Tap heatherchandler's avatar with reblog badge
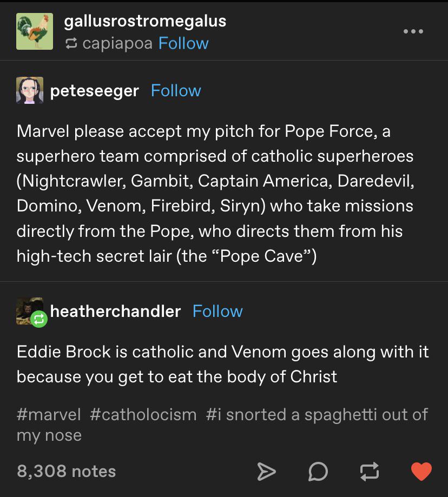 tap(31, 312)
